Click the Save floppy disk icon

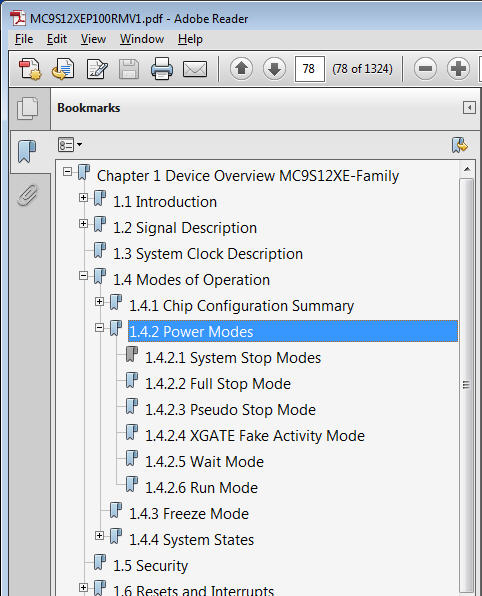pyautogui.click(x=129, y=69)
